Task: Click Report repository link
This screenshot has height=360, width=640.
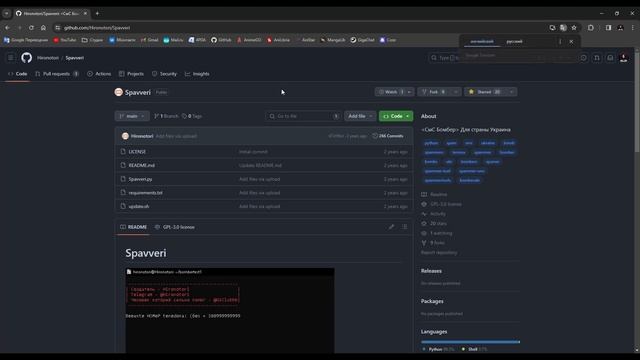Action: click(x=439, y=253)
